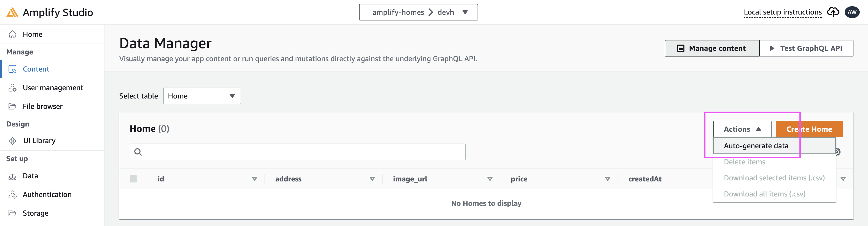
Task: Open the amplify-homes devh environment dropdown
Action: [418, 12]
